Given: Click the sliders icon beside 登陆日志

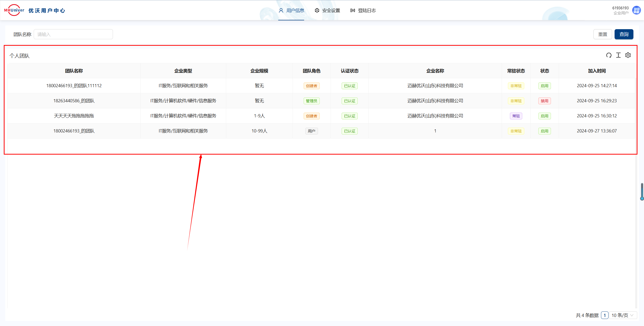Looking at the screenshot, I should pyautogui.click(x=353, y=11).
